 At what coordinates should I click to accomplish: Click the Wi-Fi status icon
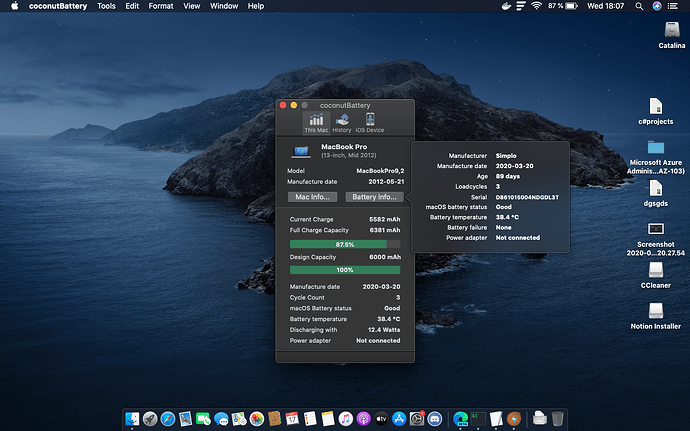[x=536, y=6]
